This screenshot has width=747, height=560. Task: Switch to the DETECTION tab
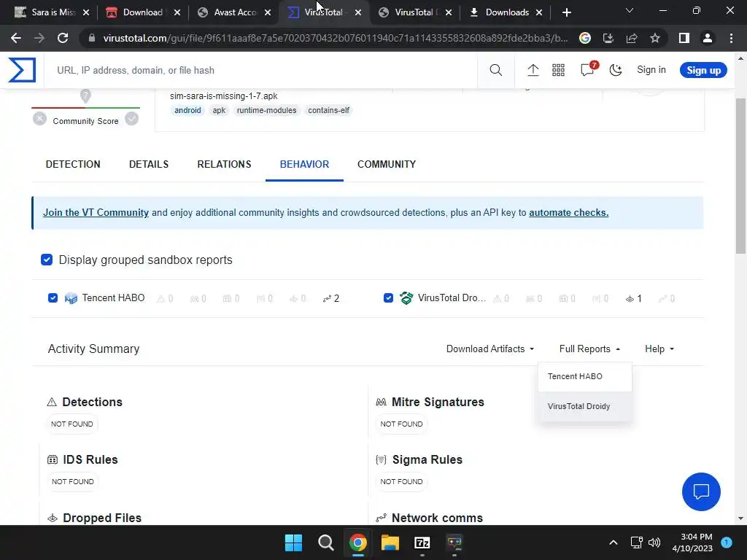(73, 165)
